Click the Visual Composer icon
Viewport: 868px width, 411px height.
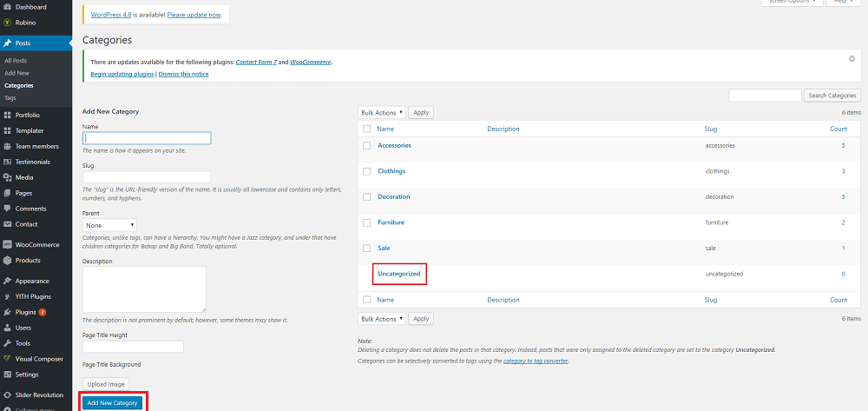click(7, 358)
